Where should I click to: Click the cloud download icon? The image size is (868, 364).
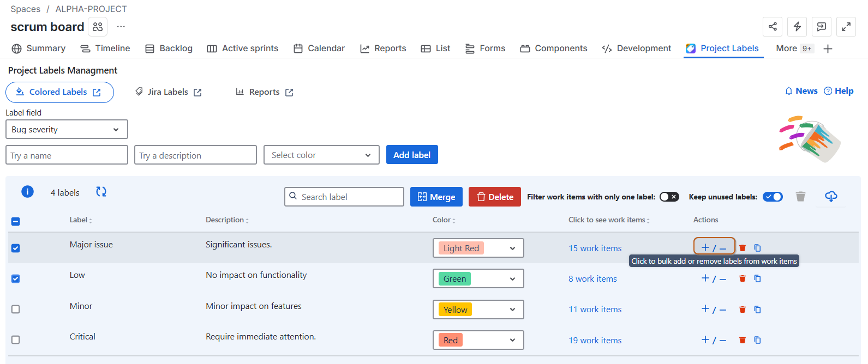pos(831,196)
